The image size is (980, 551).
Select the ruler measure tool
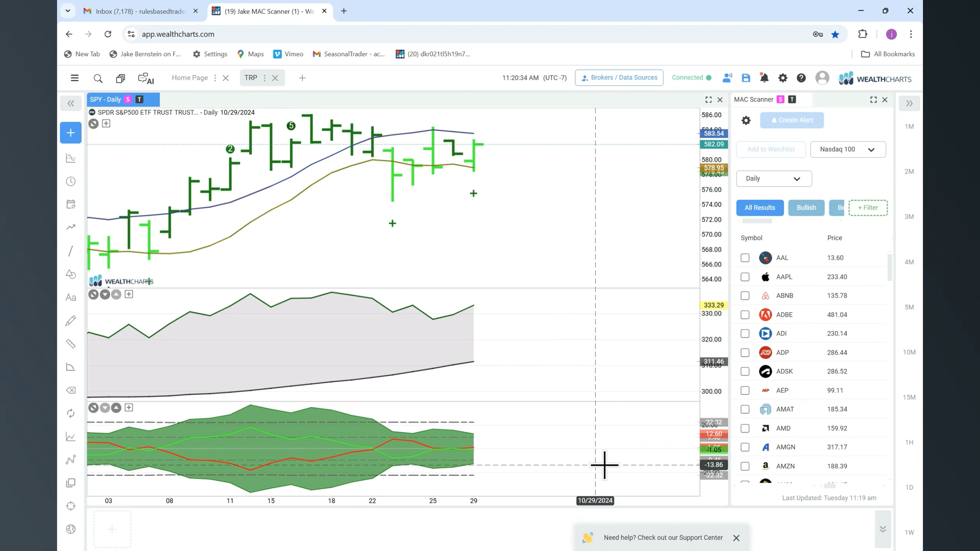pos(71,344)
